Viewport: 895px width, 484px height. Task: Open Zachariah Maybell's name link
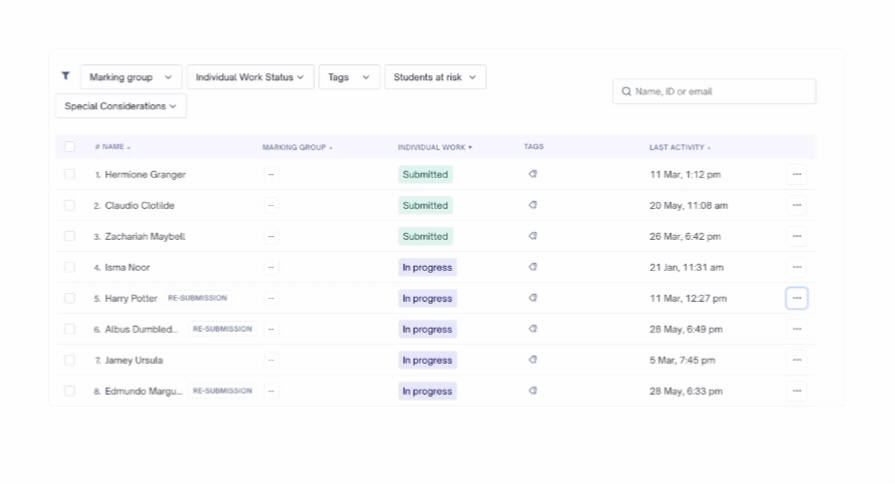145,236
